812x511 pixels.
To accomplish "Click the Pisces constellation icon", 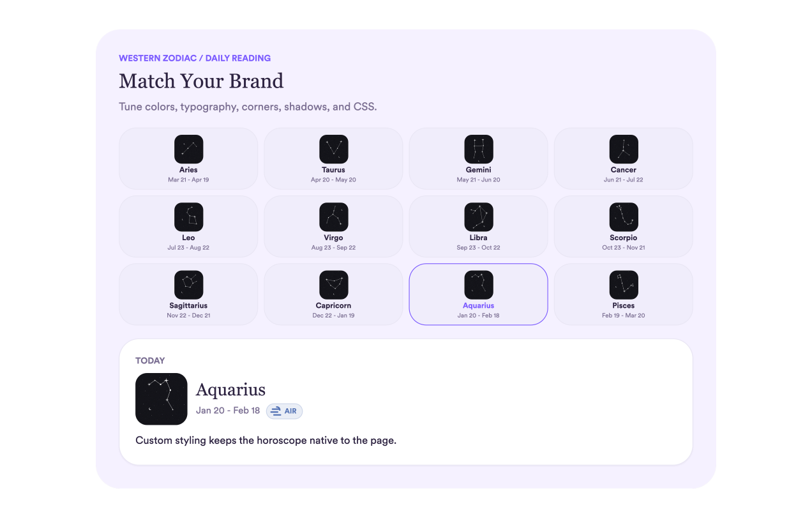I will (x=623, y=284).
